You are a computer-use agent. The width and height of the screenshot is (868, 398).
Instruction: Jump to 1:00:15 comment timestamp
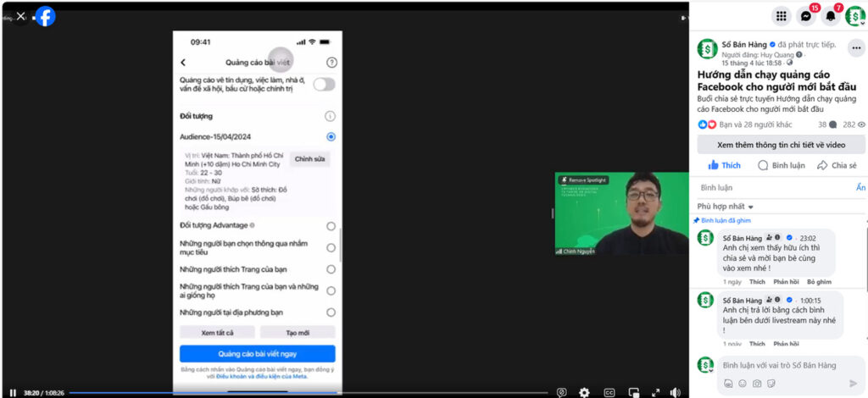pyautogui.click(x=810, y=300)
